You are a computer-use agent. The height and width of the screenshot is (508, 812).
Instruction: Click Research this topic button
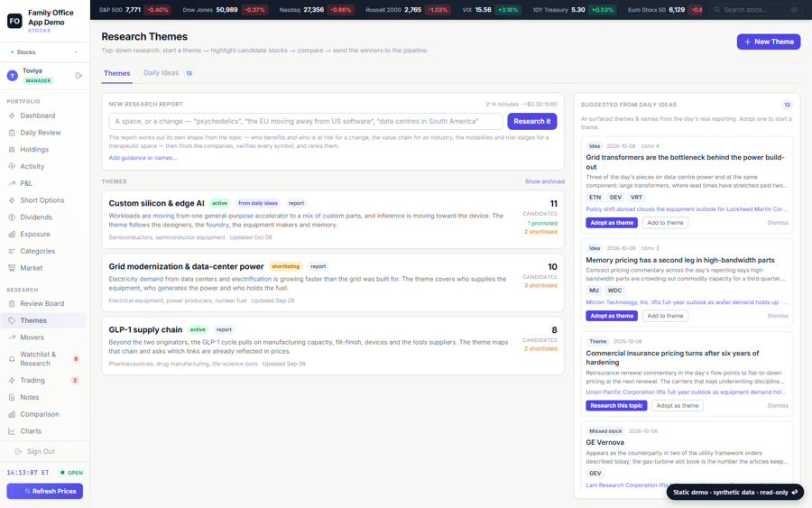tap(616, 405)
